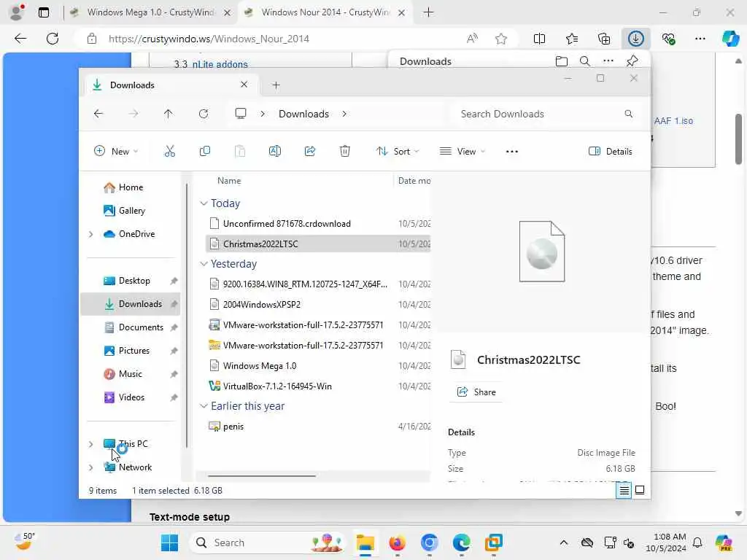The width and height of the screenshot is (747, 560).
Task: Expand the OneDrive tree node
Action: coord(91,234)
